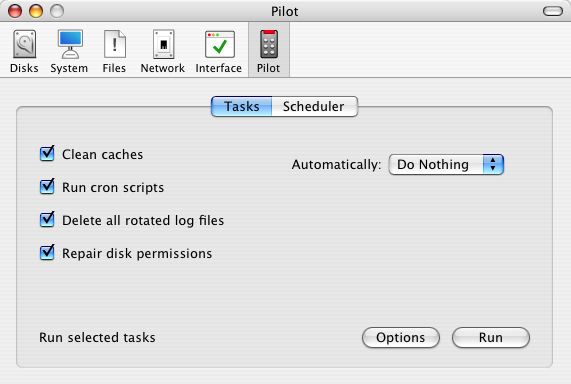571x384 pixels.
Task: Uncheck the Clean caches checkbox
Action: (x=47, y=153)
